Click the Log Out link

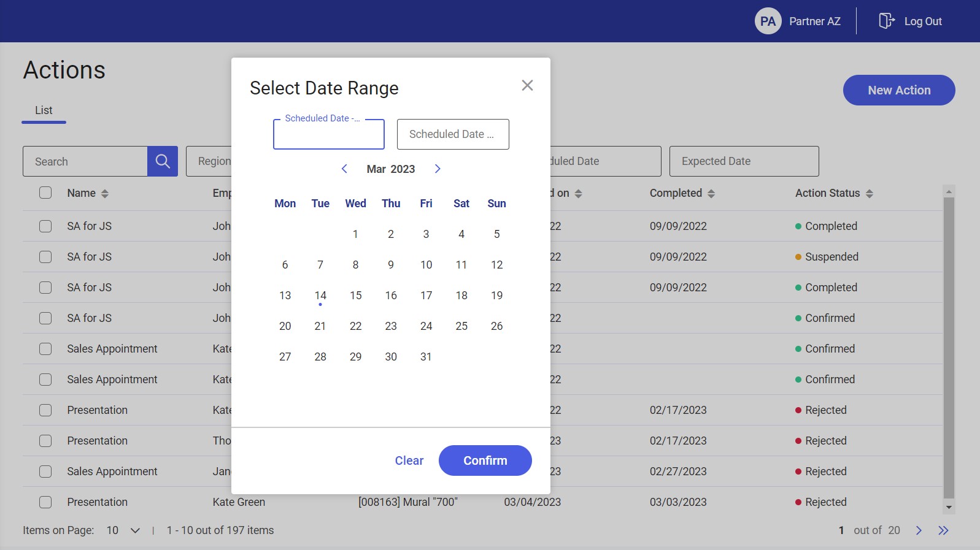click(923, 21)
